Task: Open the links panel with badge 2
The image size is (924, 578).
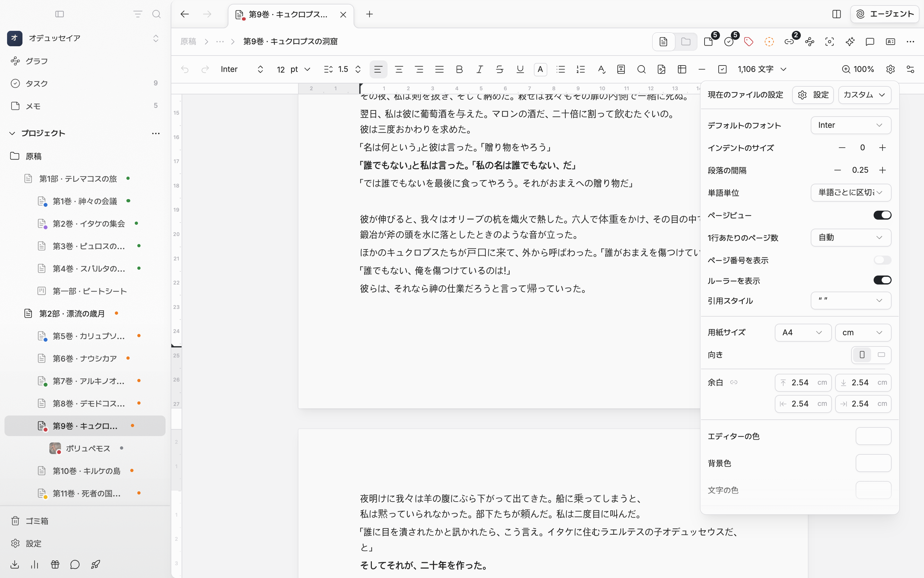Action: 789,42
